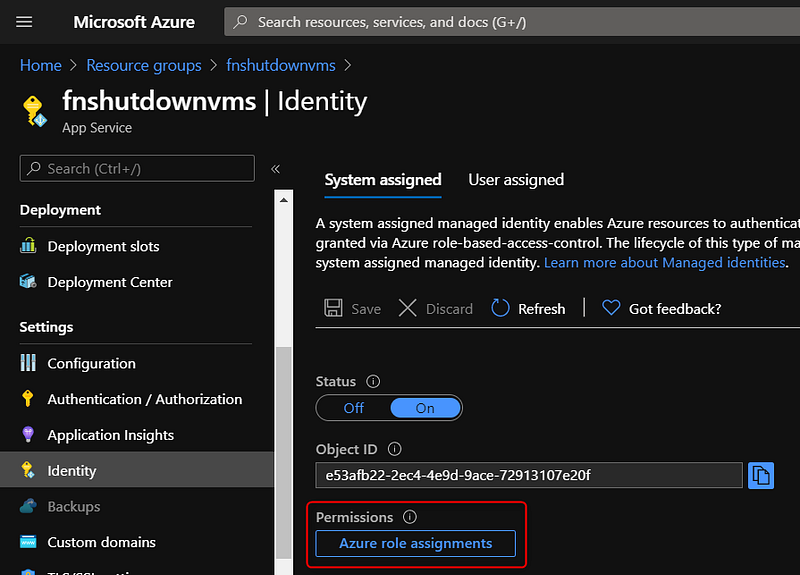The width and height of the screenshot is (800, 575).
Task: Show info tooltip next to Status
Action: coord(373,382)
